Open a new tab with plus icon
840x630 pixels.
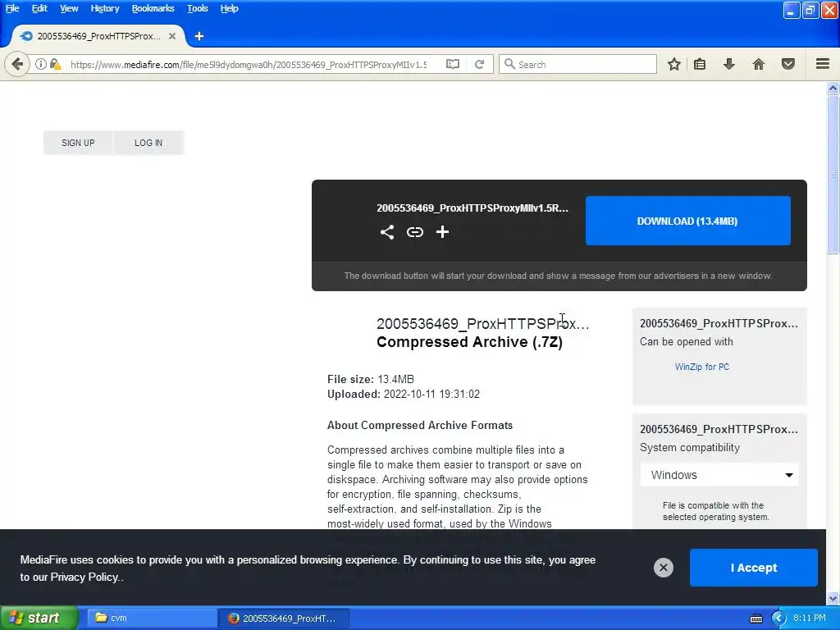pyautogui.click(x=199, y=36)
